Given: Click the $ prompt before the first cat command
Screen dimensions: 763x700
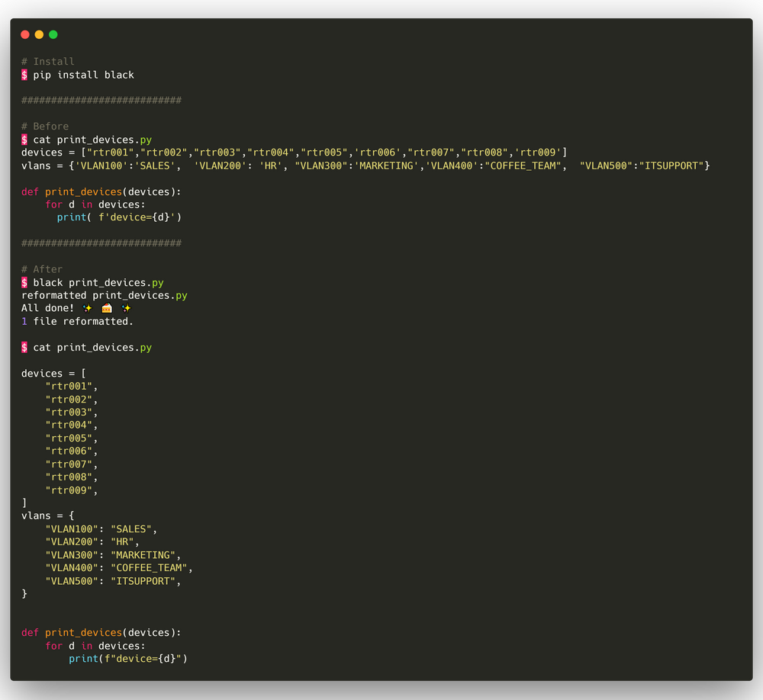Looking at the screenshot, I should coord(24,140).
